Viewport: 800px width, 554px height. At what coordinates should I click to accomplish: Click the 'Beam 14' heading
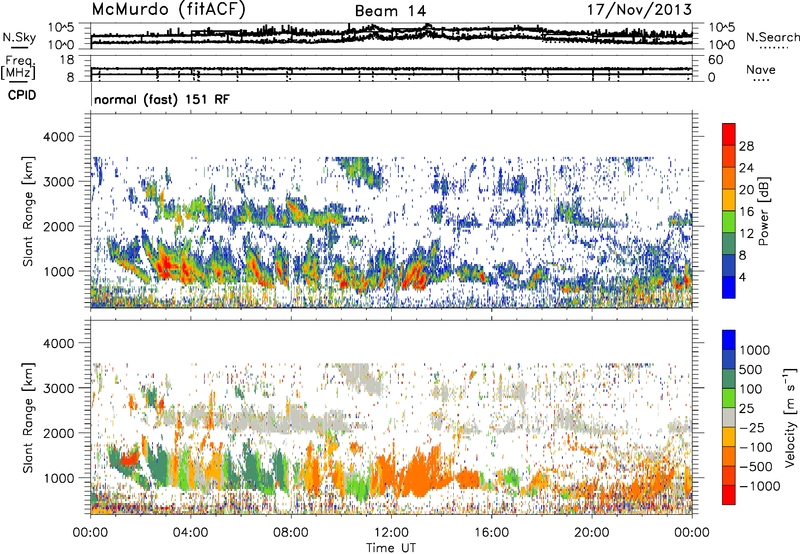click(390, 11)
